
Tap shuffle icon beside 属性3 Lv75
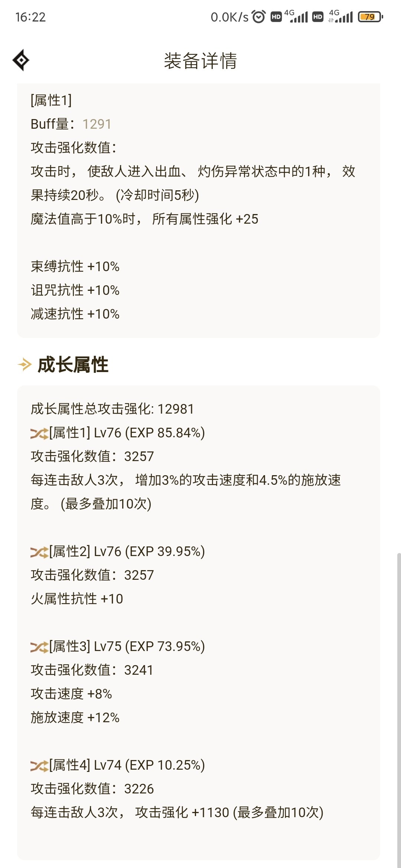click(x=39, y=647)
